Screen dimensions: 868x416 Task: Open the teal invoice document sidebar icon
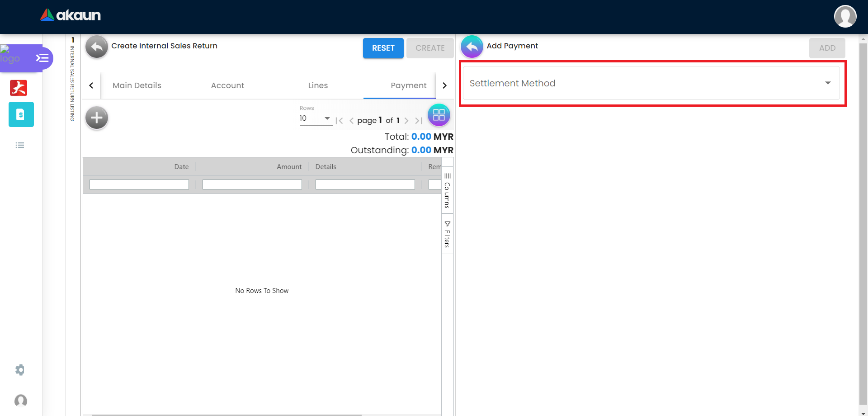pos(21,114)
